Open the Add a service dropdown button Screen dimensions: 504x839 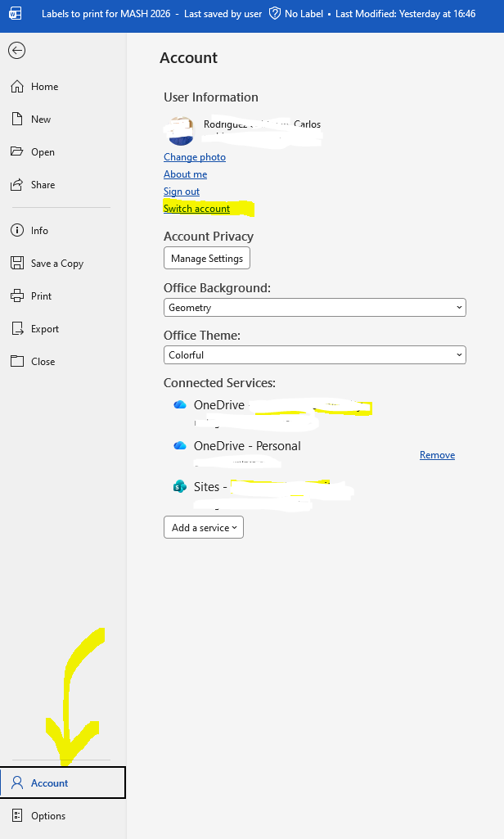point(203,528)
